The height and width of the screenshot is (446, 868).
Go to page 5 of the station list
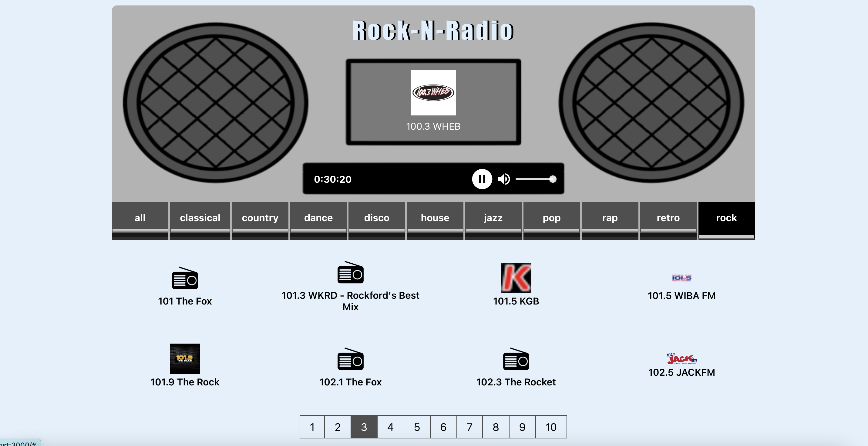click(x=417, y=427)
